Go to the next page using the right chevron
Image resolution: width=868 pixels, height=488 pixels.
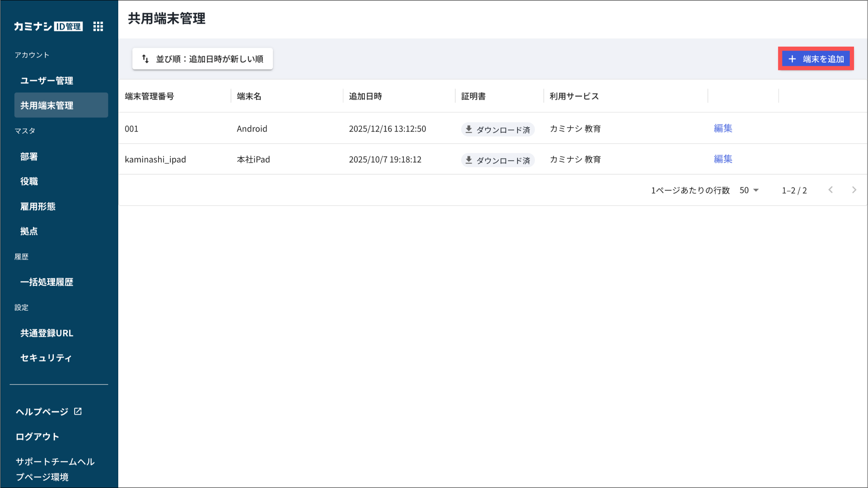(x=854, y=190)
